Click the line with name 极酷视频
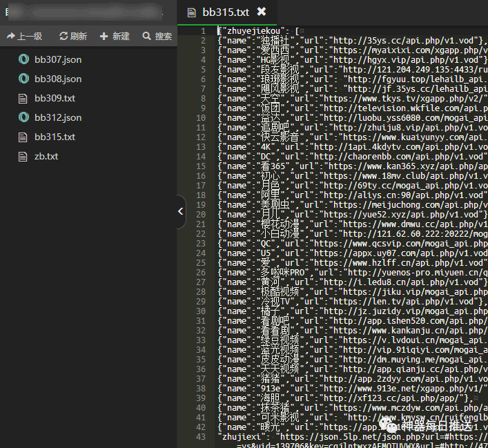Viewport: 488px width, 448px height. 352,292
